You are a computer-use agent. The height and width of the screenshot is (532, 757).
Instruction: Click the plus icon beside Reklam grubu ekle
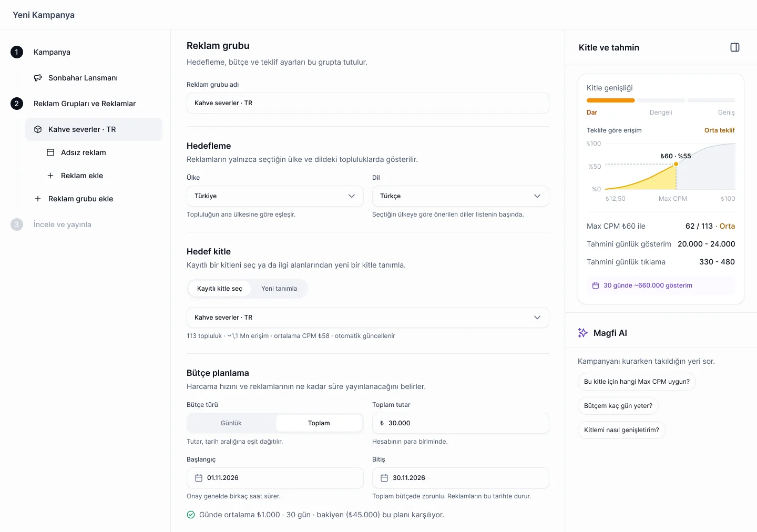(x=38, y=199)
